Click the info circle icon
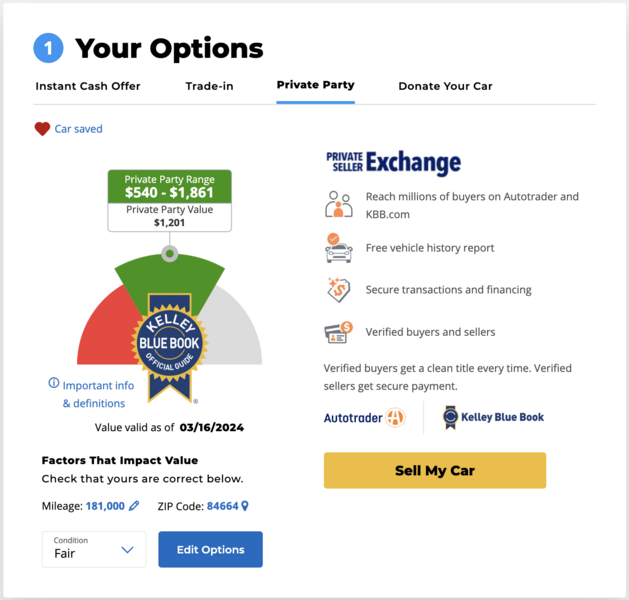The width and height of the screenshot is (629, 600). pyautogui.click(x=54, y=384)
